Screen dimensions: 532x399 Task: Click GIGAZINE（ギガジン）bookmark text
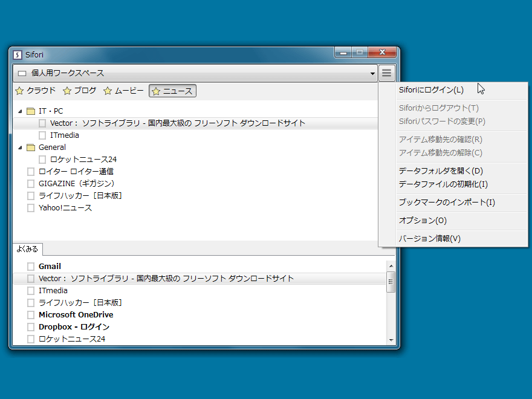point(76,184)
